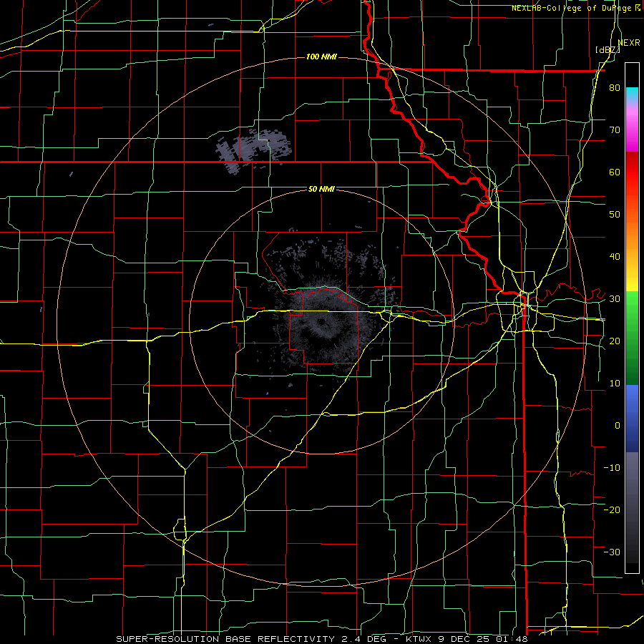Click the 30 dBZ scale value
This screenshot has width=644, height=644.
615,298
